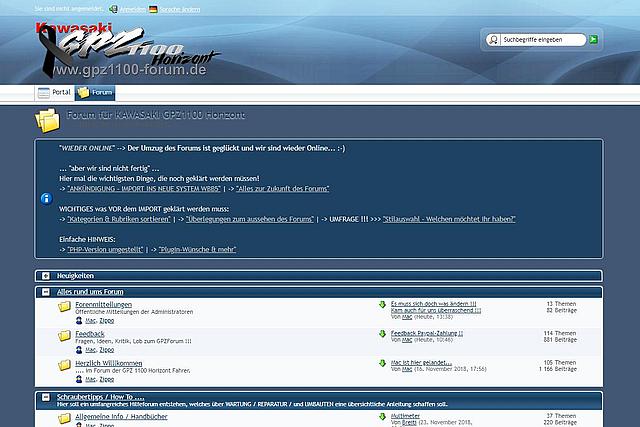Open Allgemeine Info / Handbücher forum

121,417
